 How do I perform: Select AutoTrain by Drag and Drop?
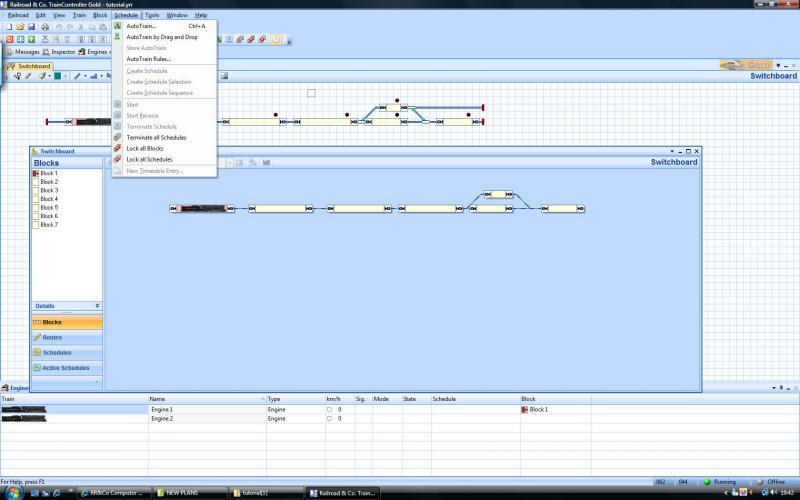(x=161, y=37)
